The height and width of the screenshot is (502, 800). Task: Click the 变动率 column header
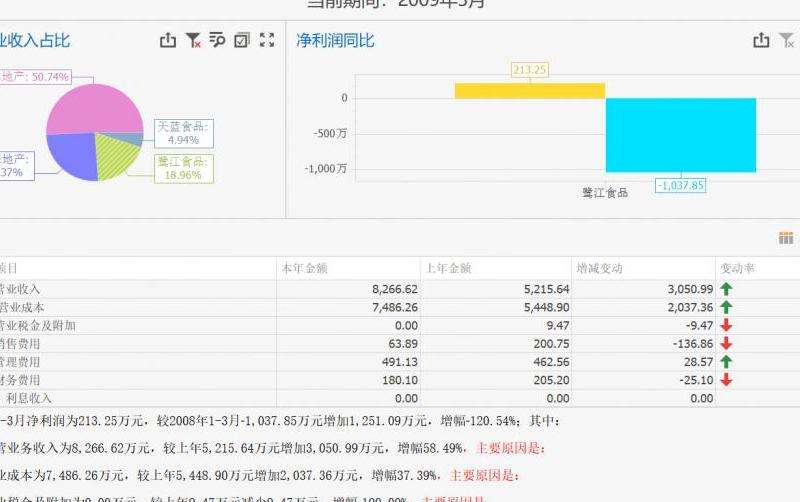click(738, 268)
